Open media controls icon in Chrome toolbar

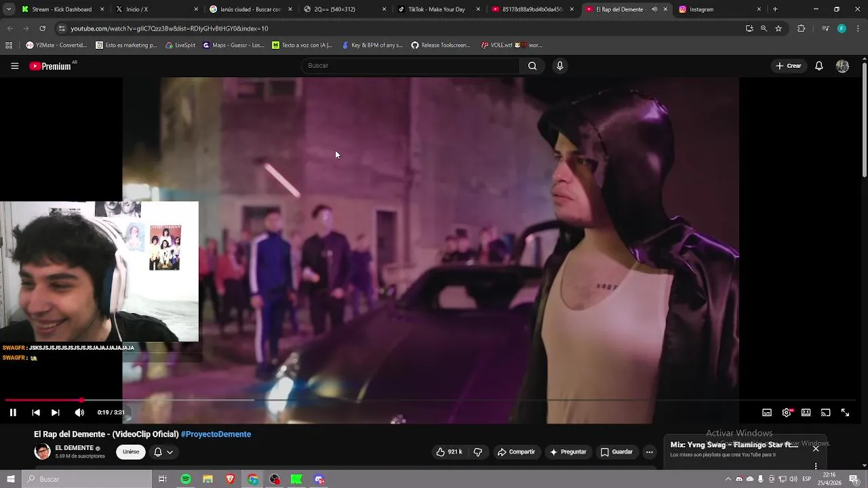tap(825, 28)
